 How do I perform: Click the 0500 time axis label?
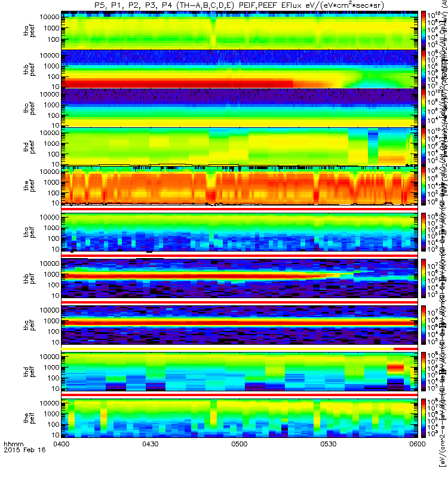click(240, 444)
